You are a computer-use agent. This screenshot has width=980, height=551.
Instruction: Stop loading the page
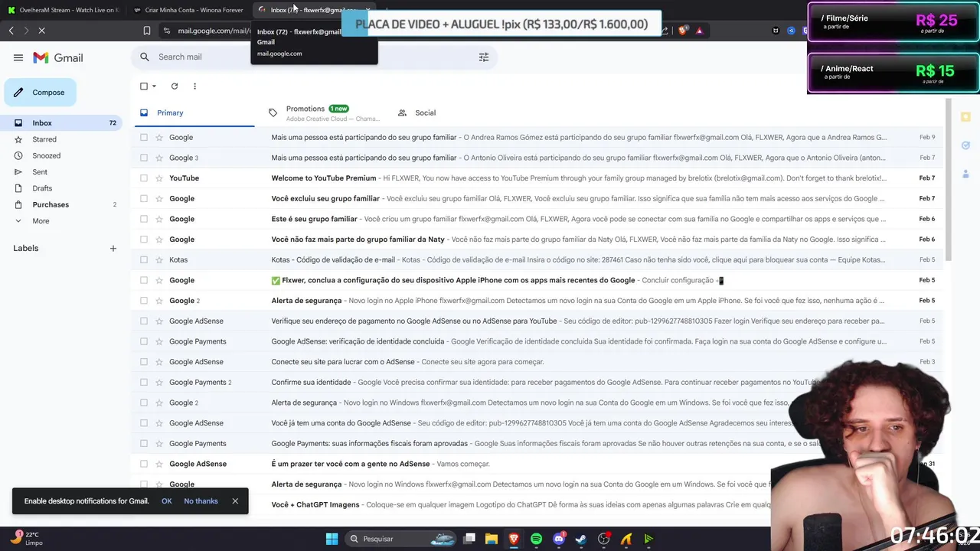[41, 31]
